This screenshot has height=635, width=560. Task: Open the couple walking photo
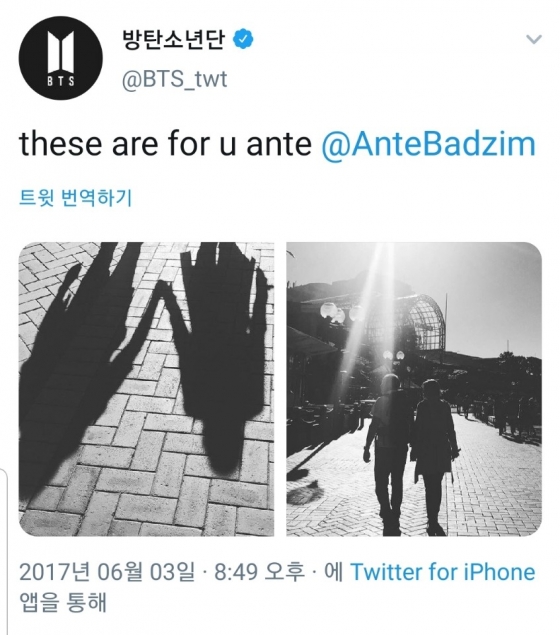click(x=414, y=389)
